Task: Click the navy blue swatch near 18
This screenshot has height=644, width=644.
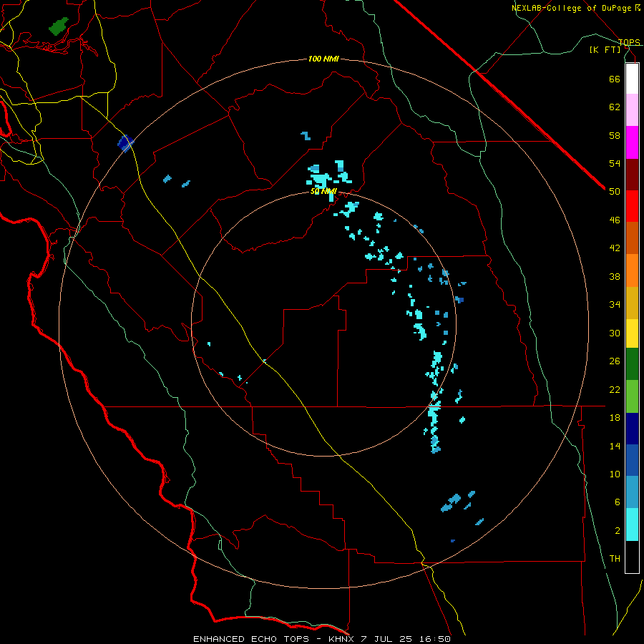Action: coord(632,429)
